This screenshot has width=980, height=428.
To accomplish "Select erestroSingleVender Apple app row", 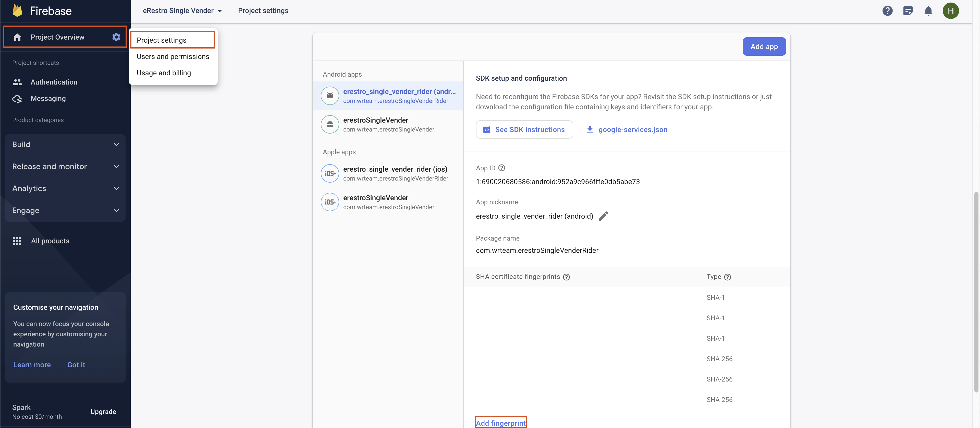I will pyautogui.click(x=388, y=202).
